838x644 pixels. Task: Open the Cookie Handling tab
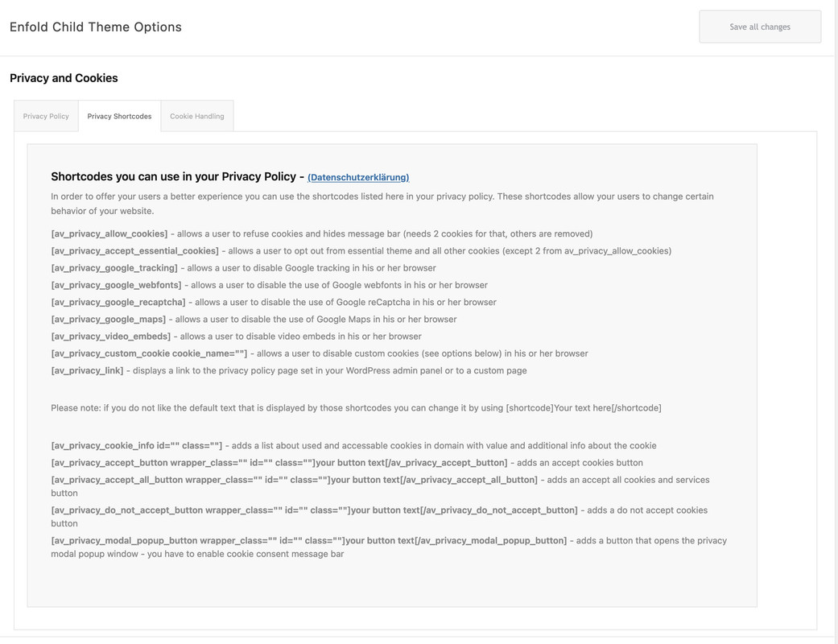(x=196, y=116)
